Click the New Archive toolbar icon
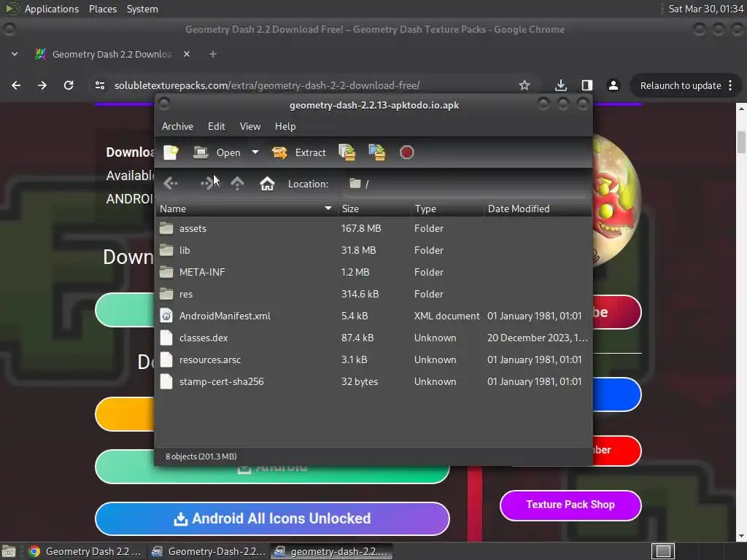Image resolution: width=747 pixels, height=560 pixels. tap(171, 152)
